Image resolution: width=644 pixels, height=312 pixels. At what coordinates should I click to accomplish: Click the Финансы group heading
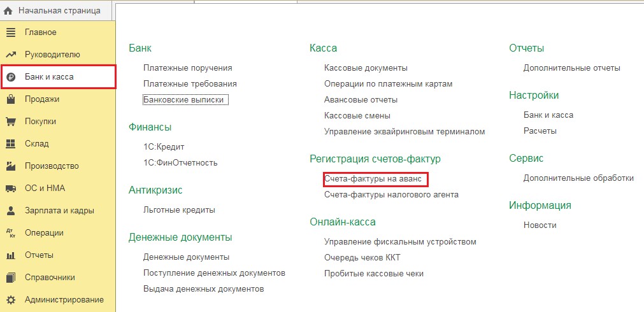point(150,127)
